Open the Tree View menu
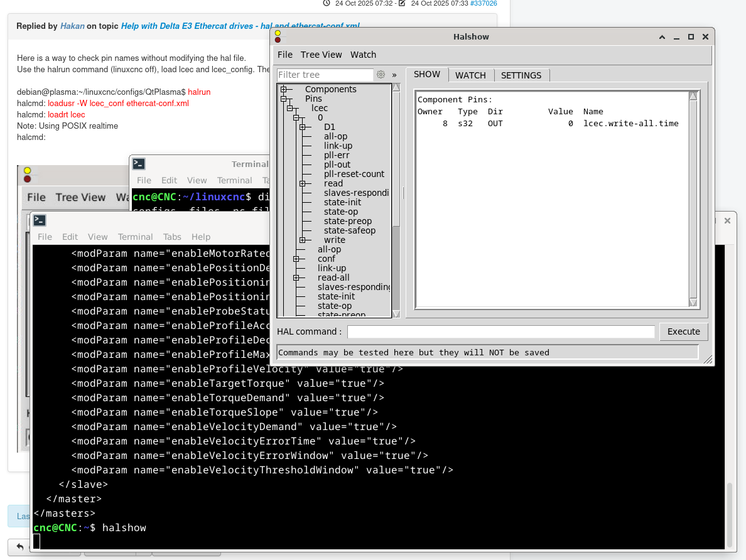This screenshot has height=560, width=746. pyautogui.click(x=321, y=55)
